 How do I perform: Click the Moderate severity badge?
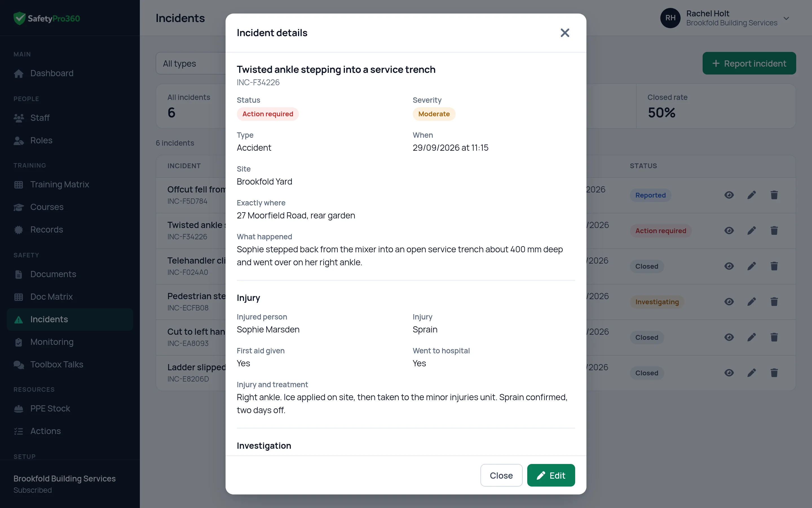click(x=434, y=114)
